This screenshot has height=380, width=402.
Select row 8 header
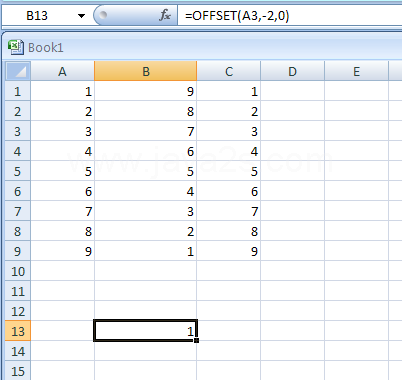pos(18,231)
